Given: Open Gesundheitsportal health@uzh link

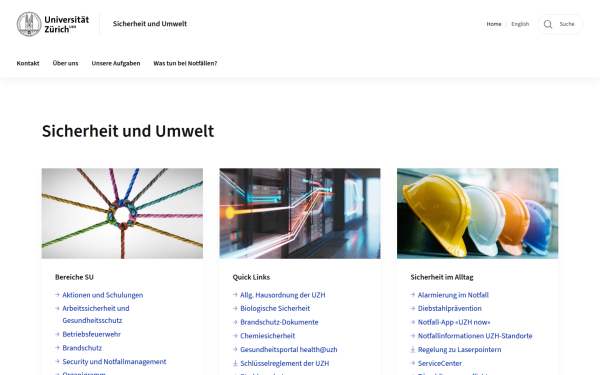Looking at the screenshot, I should click(x=289, y=349).
